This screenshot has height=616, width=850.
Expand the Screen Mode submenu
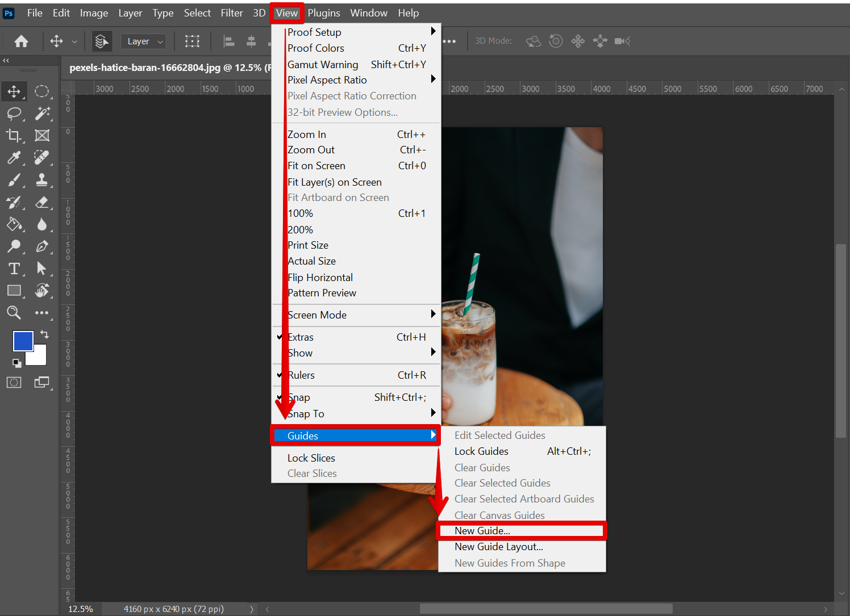coord(317,315)
